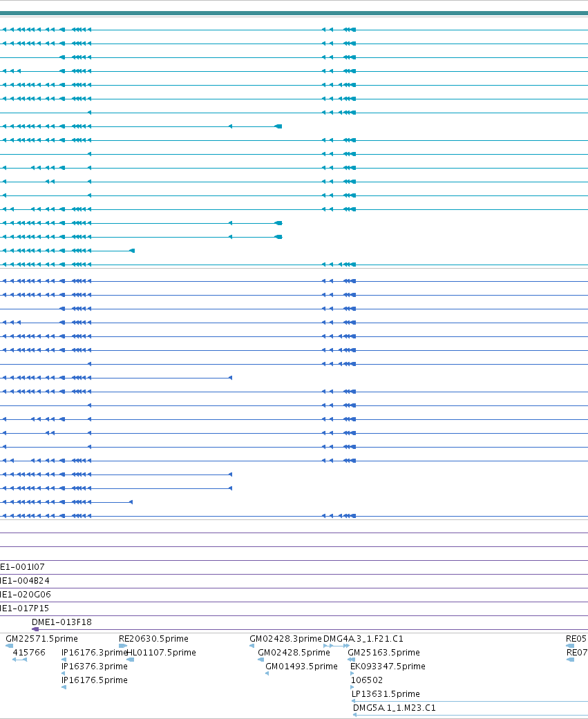588x719 pixels.
Task: Open the DMG5A.1_1.M23.C1 feature
Action: point(395,707)
